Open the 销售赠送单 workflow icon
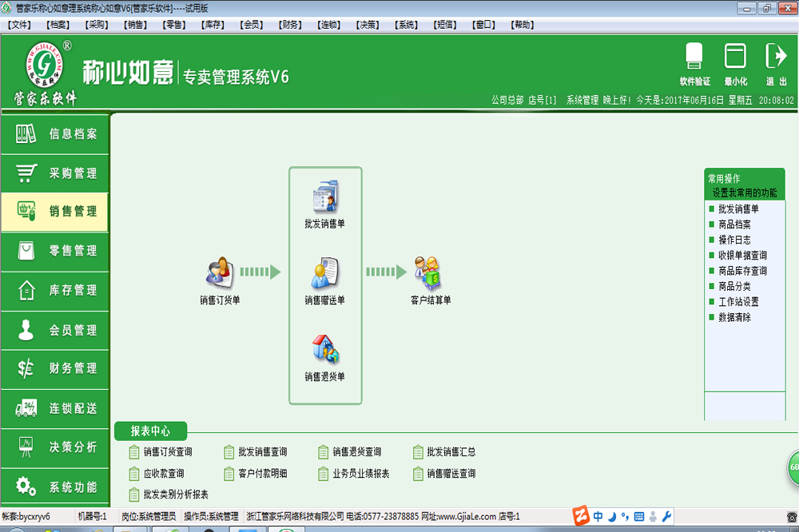This screenshot has width=799, height=532. tap(325, 281)
